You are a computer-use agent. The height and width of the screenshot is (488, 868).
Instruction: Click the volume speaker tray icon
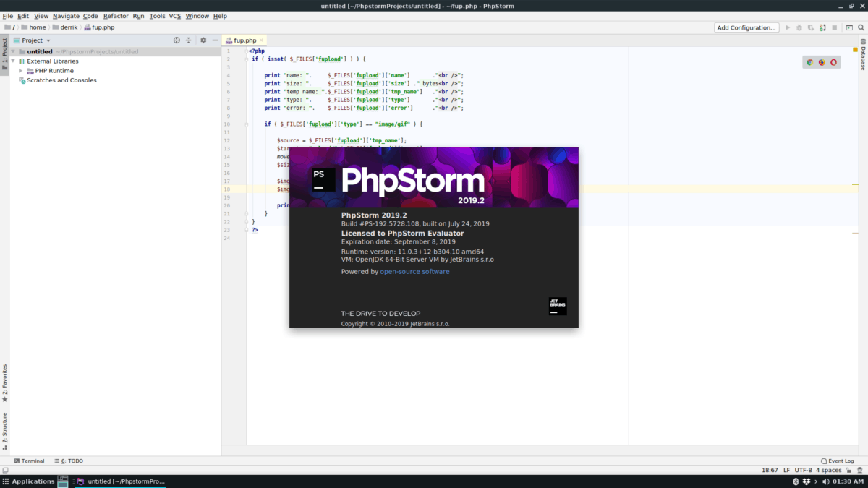click(825, 481)
